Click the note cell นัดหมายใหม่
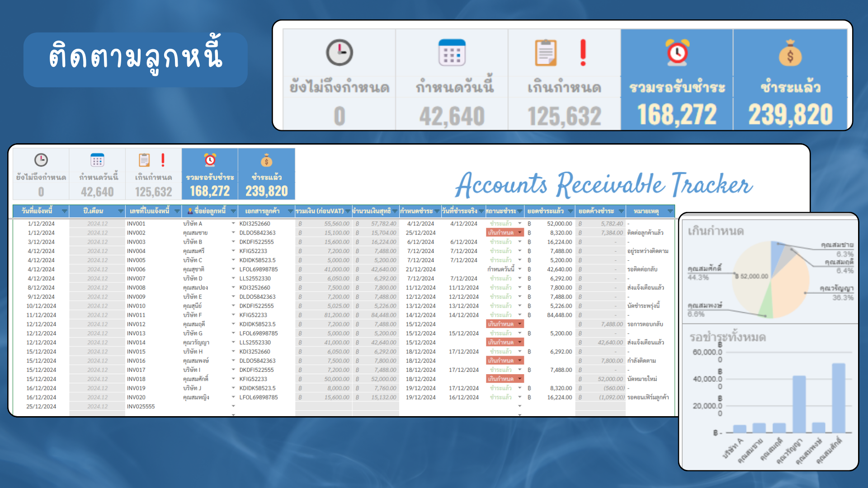Screen dimensions: 868x488 tap(650, 379)
